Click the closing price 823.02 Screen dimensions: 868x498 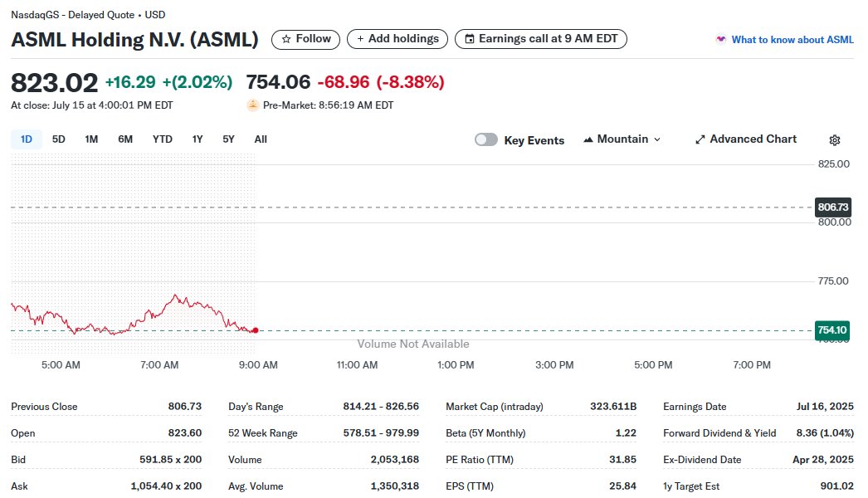coord(54,83)
